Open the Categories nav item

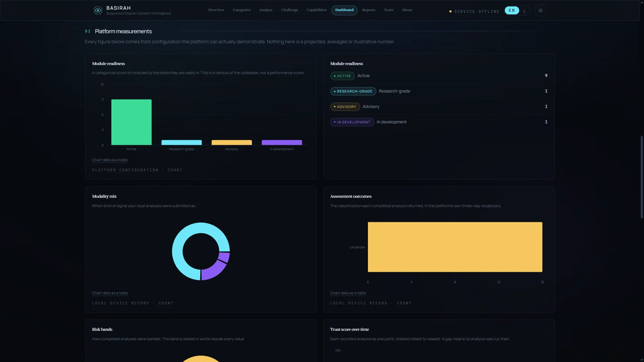[x=242, y=10]
